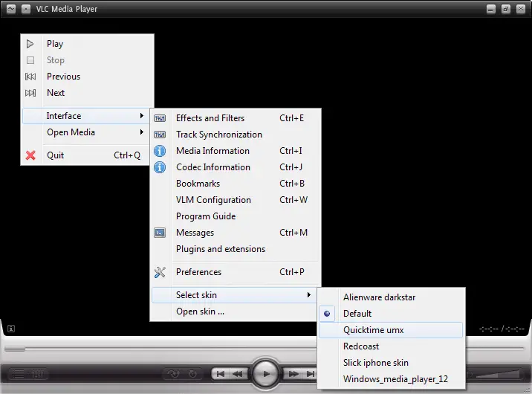Viewport: 532px width, 394px height.
Task: Click the fast-forward playback button
Action: coord(293,374)
